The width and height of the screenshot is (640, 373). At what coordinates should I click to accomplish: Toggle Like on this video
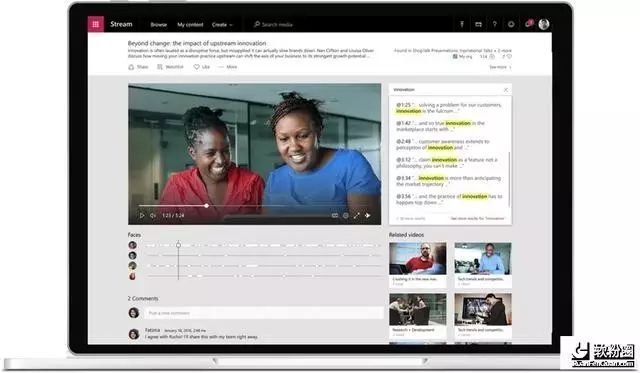point(202,67)
